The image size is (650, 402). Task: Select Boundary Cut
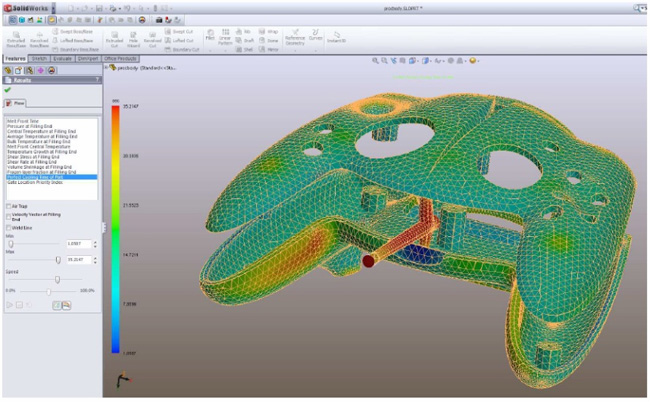tap(182, 49)
